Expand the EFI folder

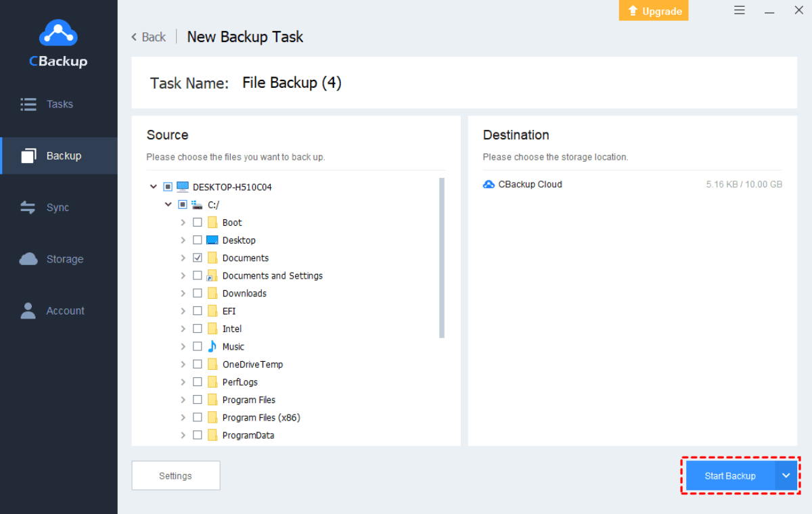tap(183, 311)
